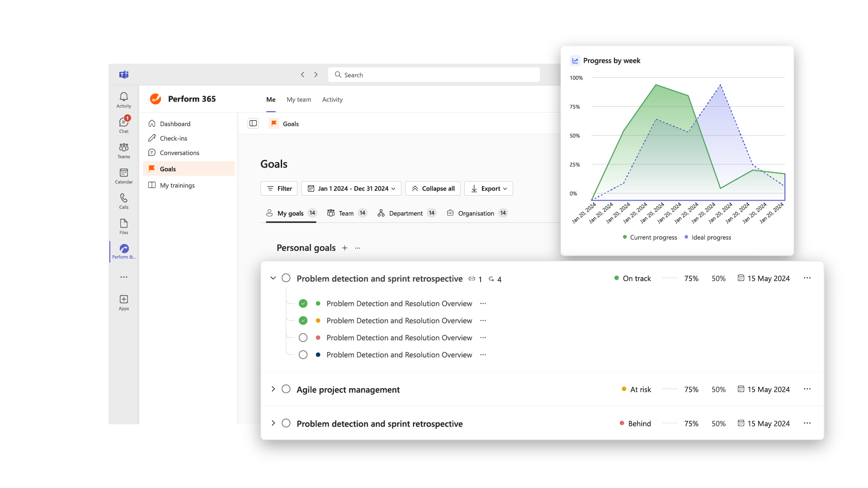Open Personal goals more options ellipsis
This screenshot has width=868, height=488.
pos(358,248)
